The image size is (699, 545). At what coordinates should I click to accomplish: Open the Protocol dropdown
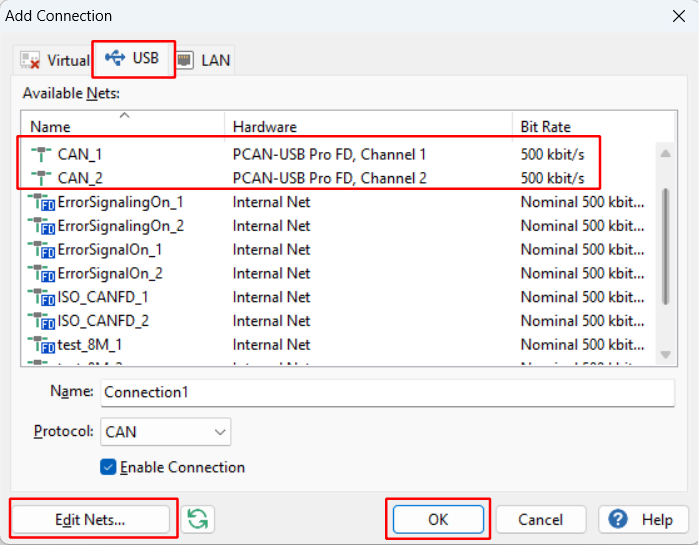(165, 432)
